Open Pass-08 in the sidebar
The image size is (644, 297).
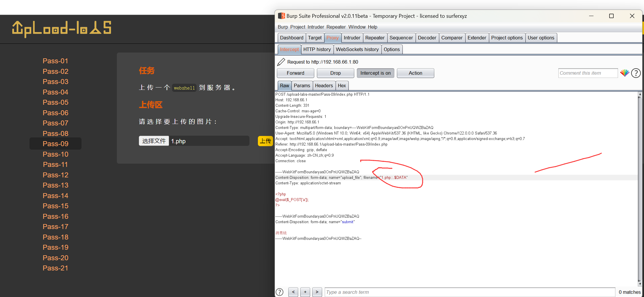[x=55, y=133]
